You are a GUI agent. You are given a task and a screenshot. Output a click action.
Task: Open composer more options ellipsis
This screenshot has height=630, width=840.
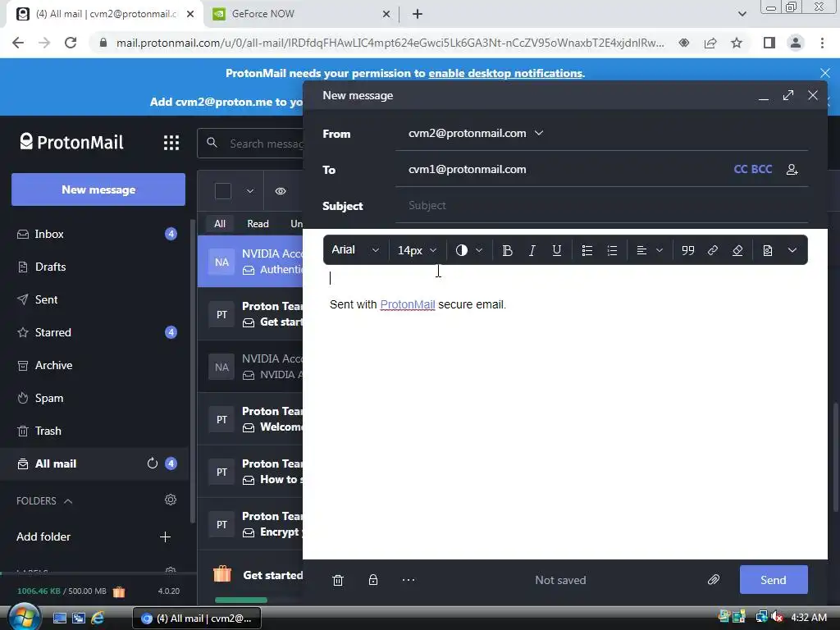point(409,580)
